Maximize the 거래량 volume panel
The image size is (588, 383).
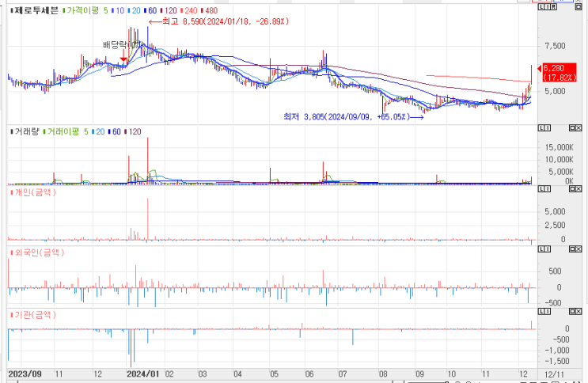(x=572, y=128)
